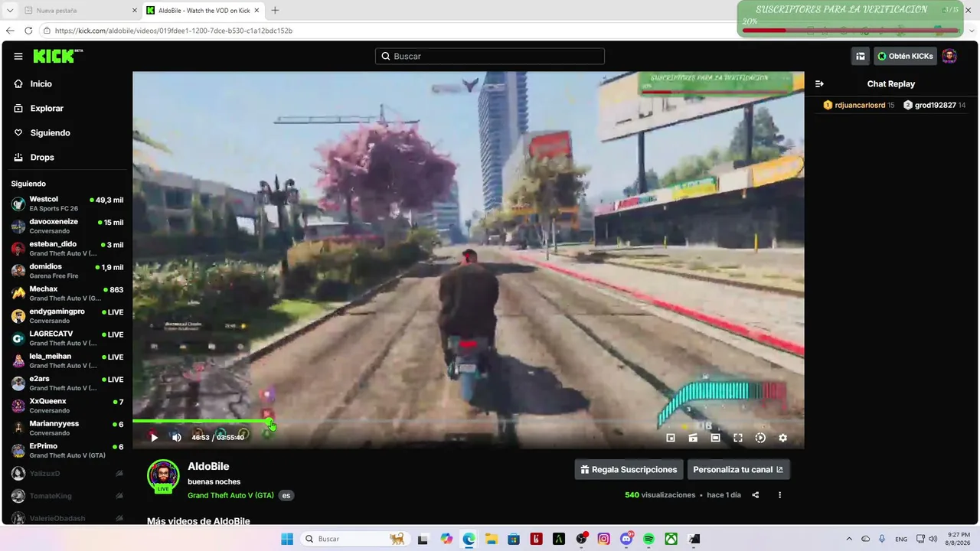Viewport: 980px width, 551px height.
Task: Share the video with the share icon
Action: (x=756, y=495)
